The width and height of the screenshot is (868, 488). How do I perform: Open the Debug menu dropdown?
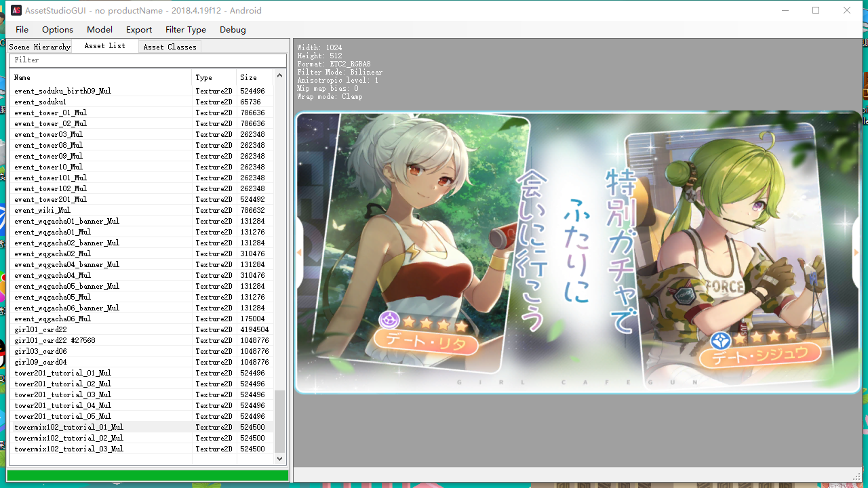pyautogui.click(x=233, y=30)
